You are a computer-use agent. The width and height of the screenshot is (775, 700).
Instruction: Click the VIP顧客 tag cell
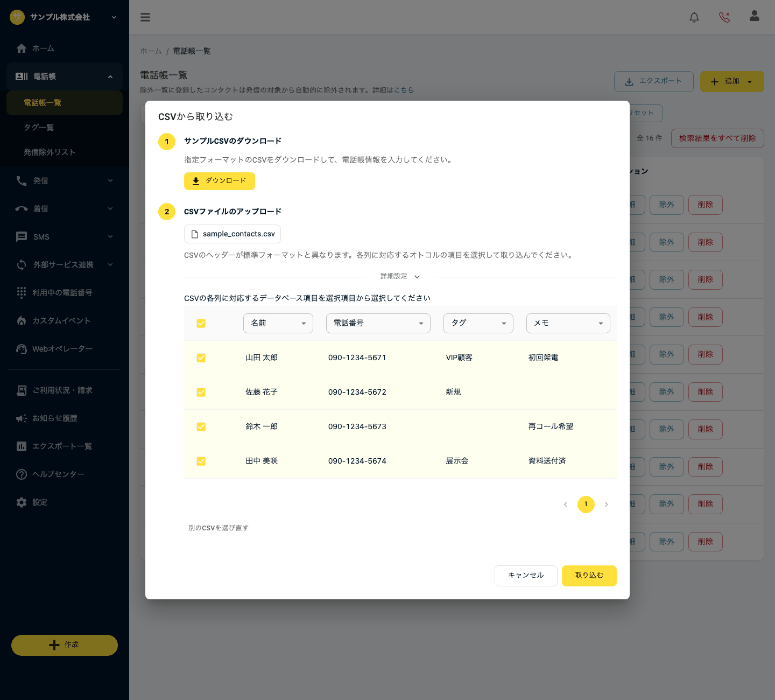[459, 358]
